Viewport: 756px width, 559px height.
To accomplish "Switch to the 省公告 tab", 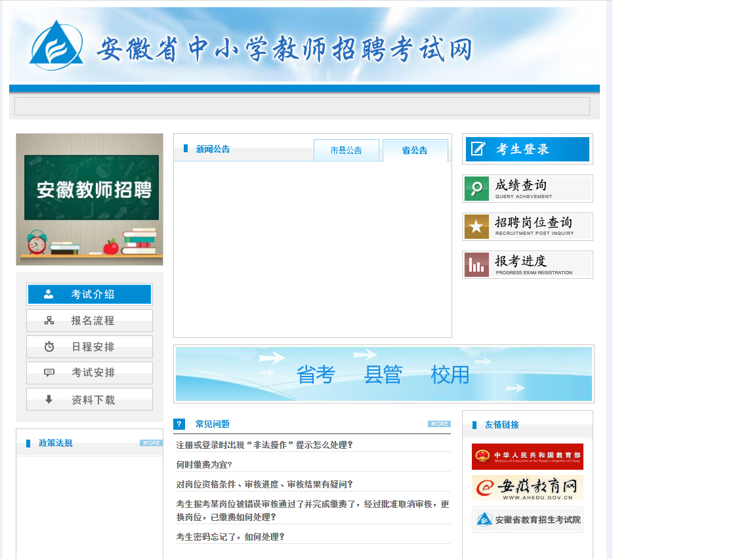I will (x=415, y=150).
